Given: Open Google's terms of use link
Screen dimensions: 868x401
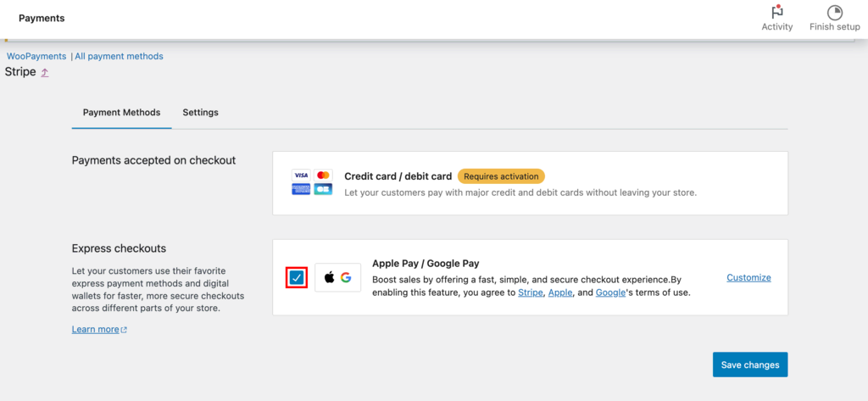Looking at the screenshot, I should pos(610,292).
